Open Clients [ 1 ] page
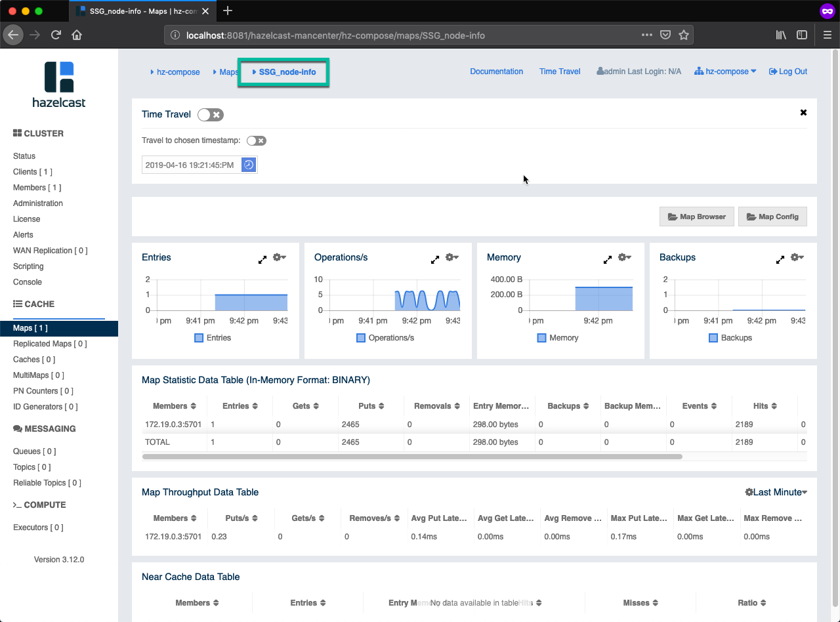Image resolution: width=840 pixels, height=622 pixels. coord(32,172)
